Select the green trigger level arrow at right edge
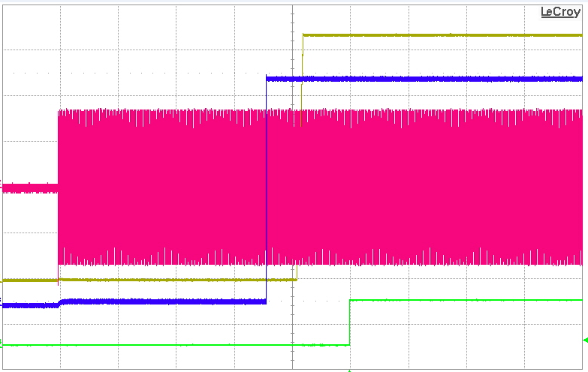The image size is (588, 372). click(x=584, y=340)
